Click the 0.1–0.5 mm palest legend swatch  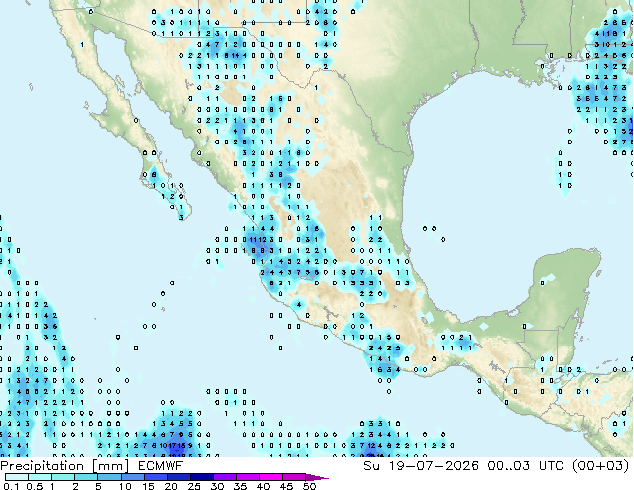pos(17,477)
